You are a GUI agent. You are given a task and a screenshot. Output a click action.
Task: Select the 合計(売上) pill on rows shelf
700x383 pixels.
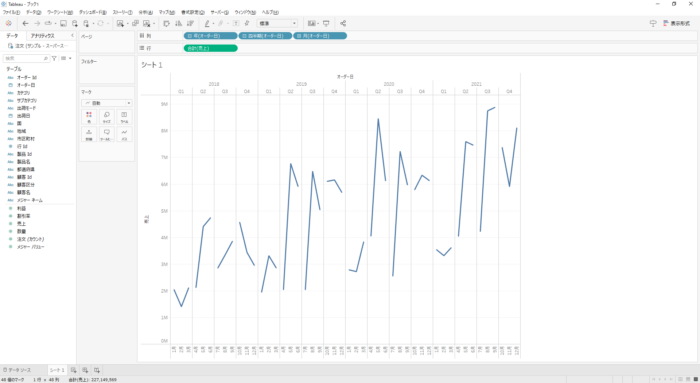pos(210,48)
